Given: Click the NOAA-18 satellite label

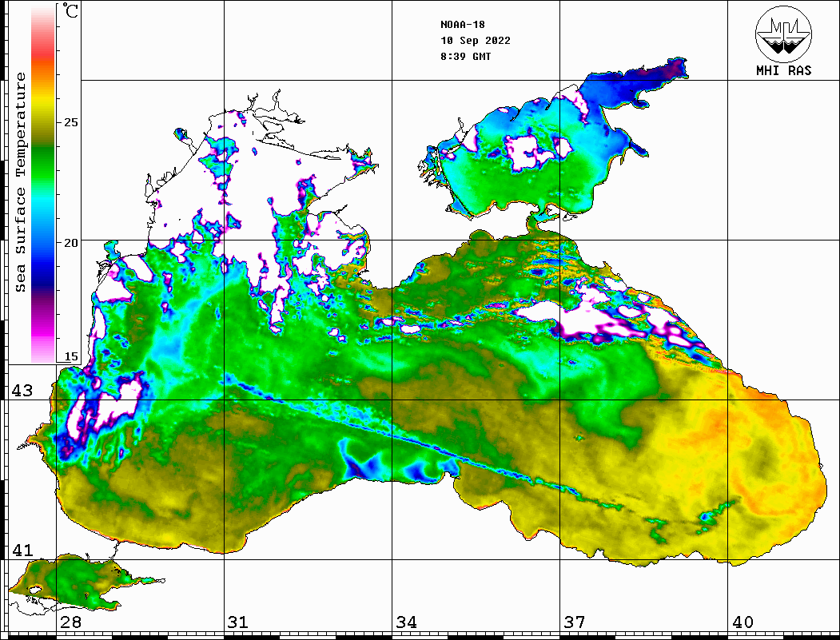Looking at the screenshot, I should (x=463, y=25).
